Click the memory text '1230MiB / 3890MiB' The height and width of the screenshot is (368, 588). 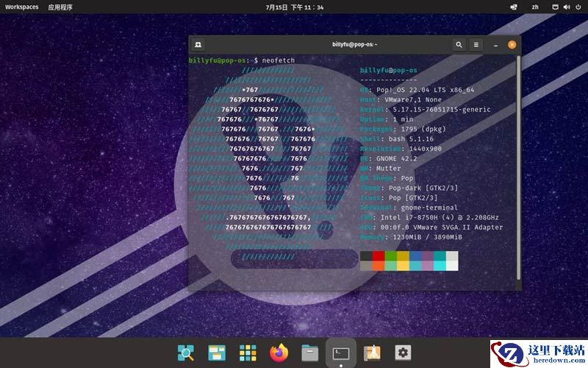427,237
